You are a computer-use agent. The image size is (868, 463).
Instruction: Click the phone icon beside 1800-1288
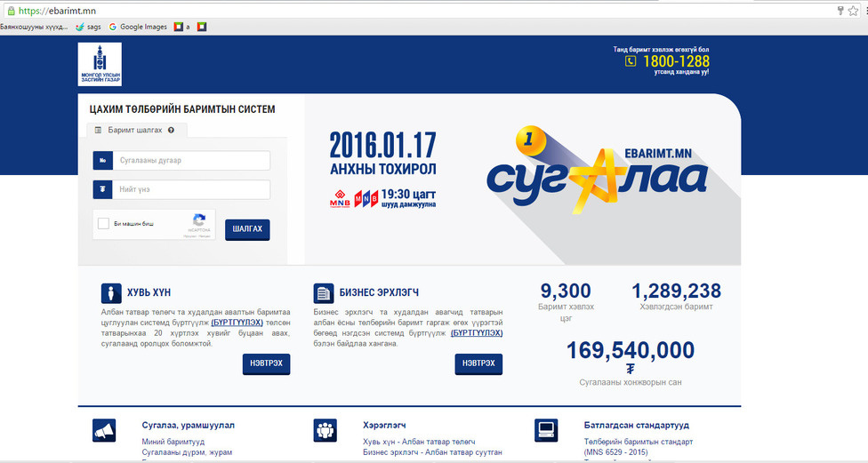(631, 61)
